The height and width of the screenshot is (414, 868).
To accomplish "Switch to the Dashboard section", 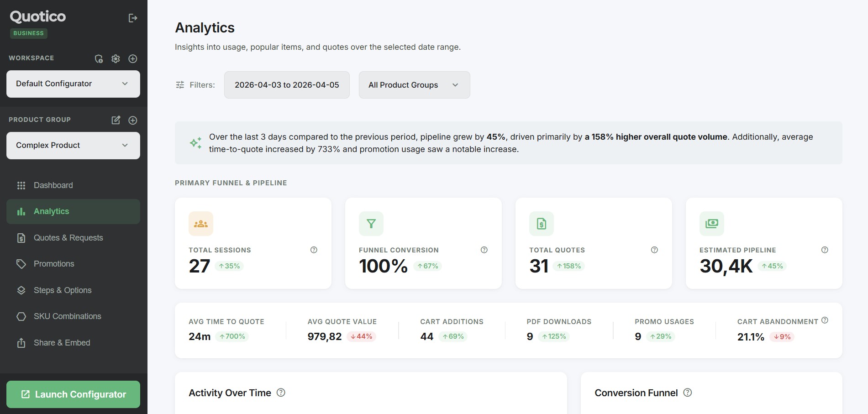I will point(53,185).
